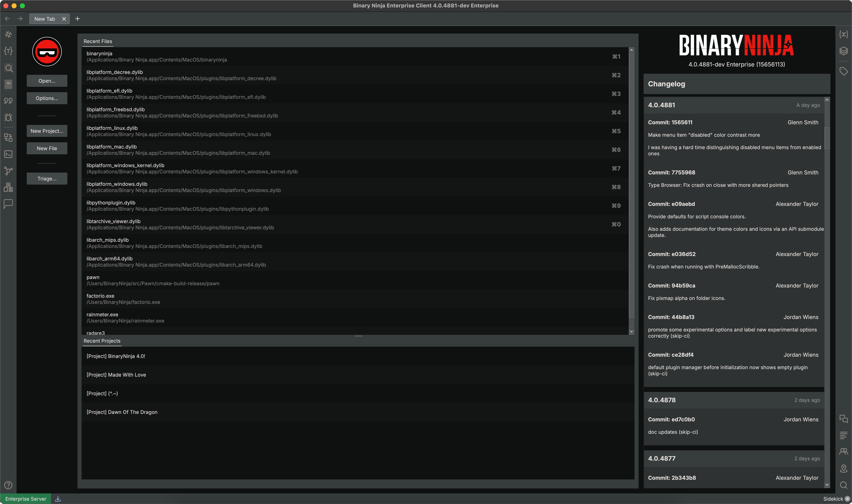Click the New File button
852x504 pixels.
47,148
